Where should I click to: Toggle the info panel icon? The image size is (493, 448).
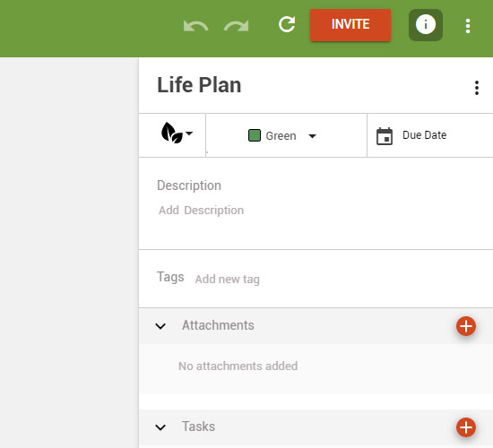[x=426, y=25]
